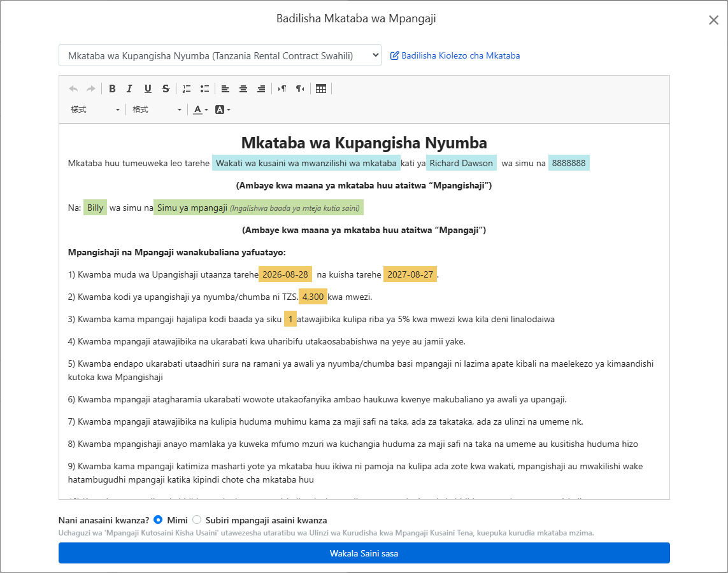
Task: Open the text color picker
Action: tap(201, 110)
